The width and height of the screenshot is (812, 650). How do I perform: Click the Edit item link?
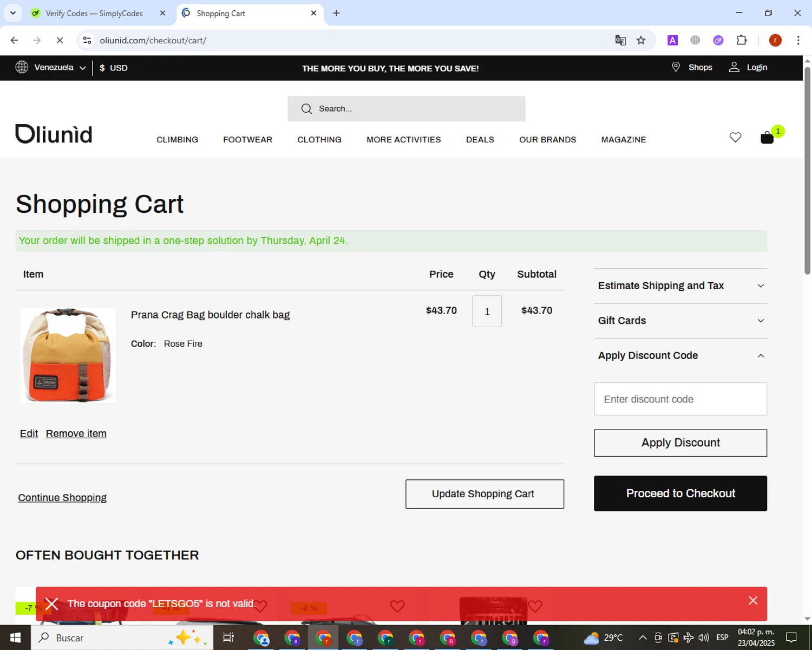(x=29, y=433)
